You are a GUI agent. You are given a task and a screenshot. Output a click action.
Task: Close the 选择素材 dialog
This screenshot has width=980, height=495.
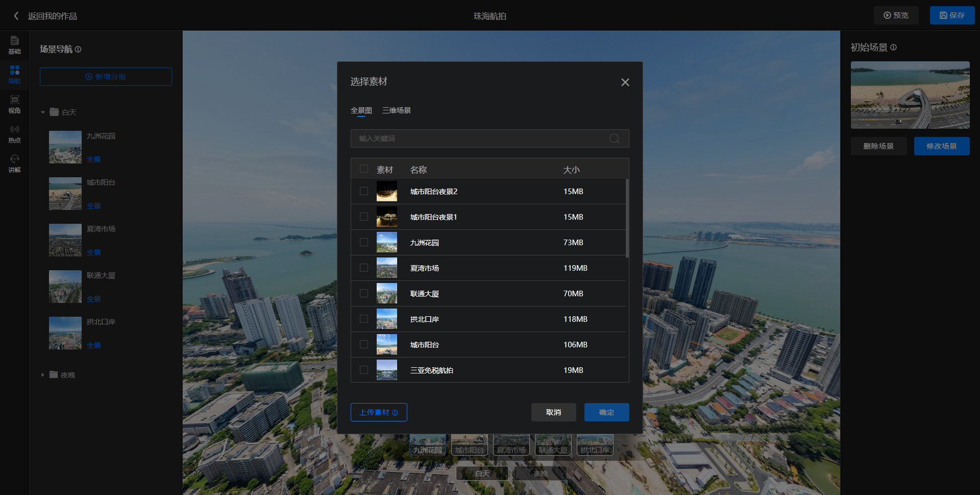click(625, 82)
